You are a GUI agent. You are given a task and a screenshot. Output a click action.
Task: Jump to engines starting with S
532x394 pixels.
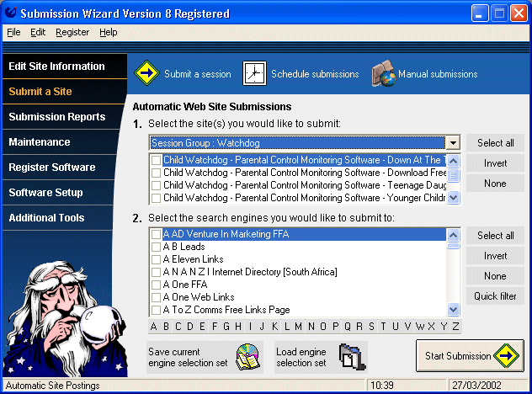tap(371, 327)
